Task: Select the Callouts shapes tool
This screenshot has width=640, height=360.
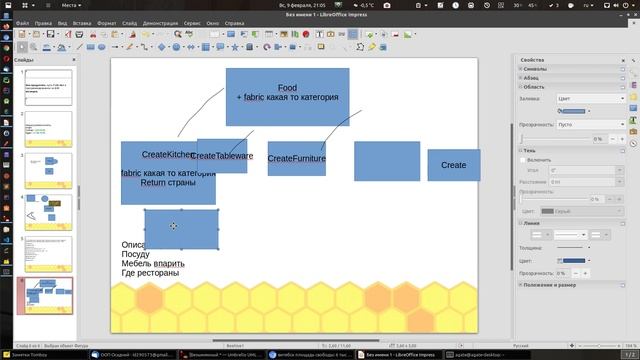Action: click(220, 47)
